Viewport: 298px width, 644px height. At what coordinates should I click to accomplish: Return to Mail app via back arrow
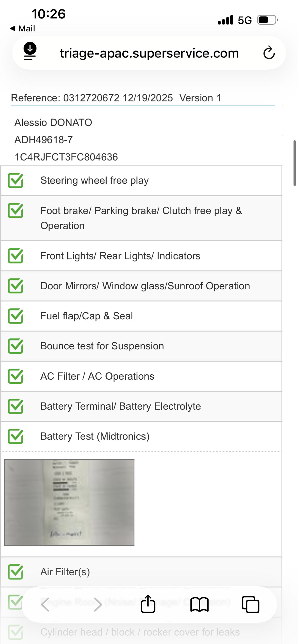(22, 28)
